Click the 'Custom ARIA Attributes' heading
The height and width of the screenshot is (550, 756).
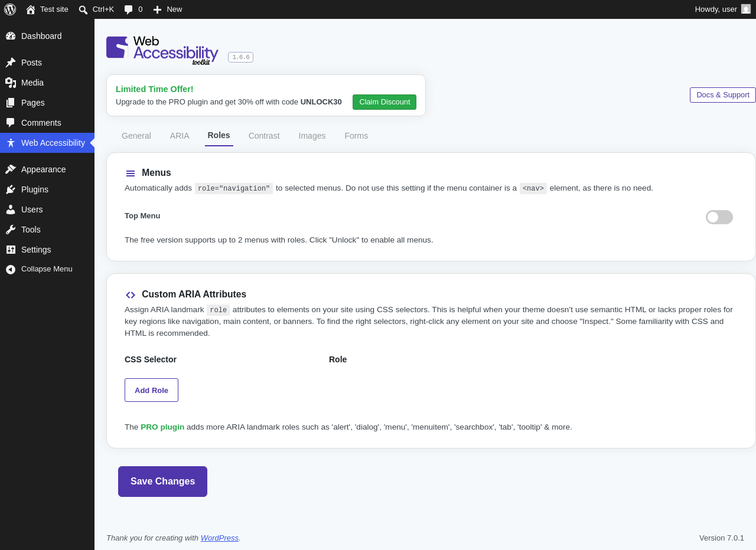click(194, 294)
